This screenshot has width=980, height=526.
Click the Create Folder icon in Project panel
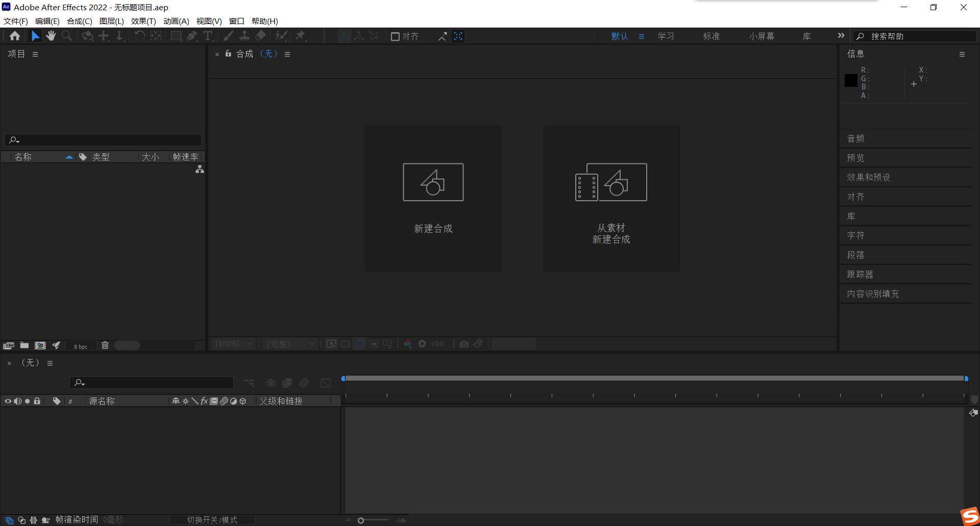coord(24,346)
